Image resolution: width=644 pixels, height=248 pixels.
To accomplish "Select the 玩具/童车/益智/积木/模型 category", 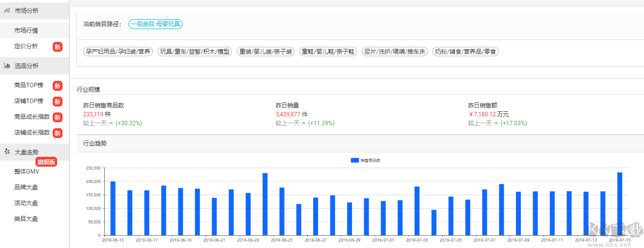I will 194,51.
